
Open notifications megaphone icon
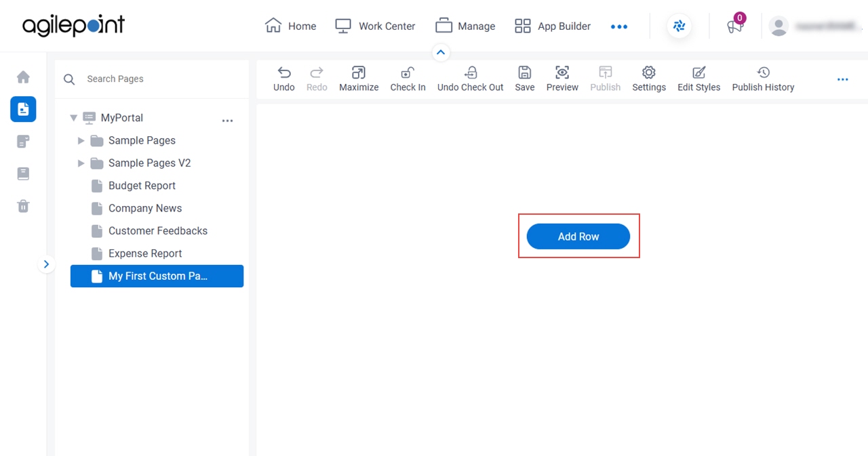[735, 26]
